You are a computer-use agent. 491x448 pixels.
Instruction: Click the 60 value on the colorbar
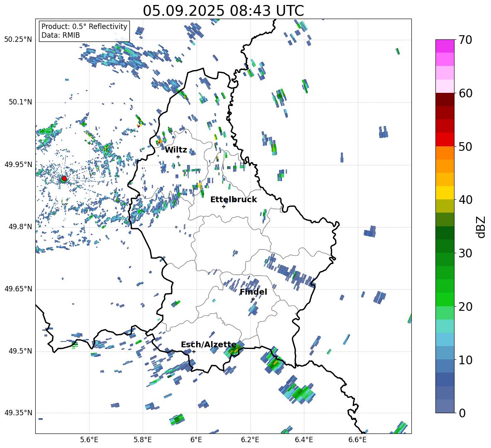pos(465,93)
